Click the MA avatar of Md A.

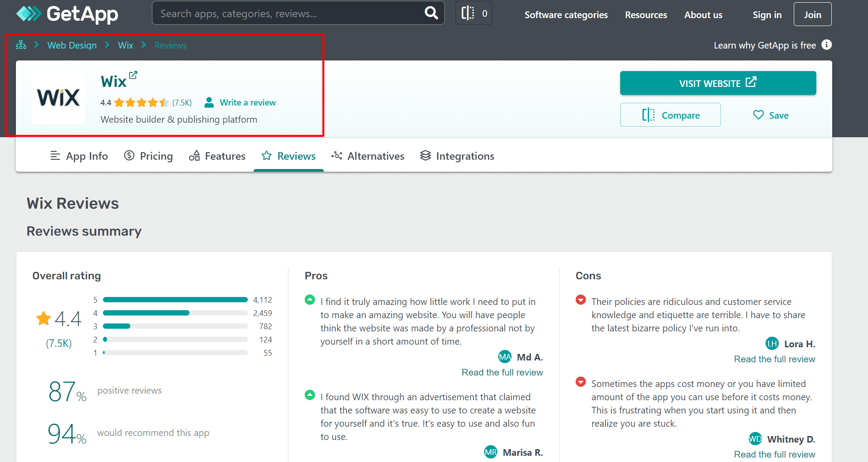505,357
